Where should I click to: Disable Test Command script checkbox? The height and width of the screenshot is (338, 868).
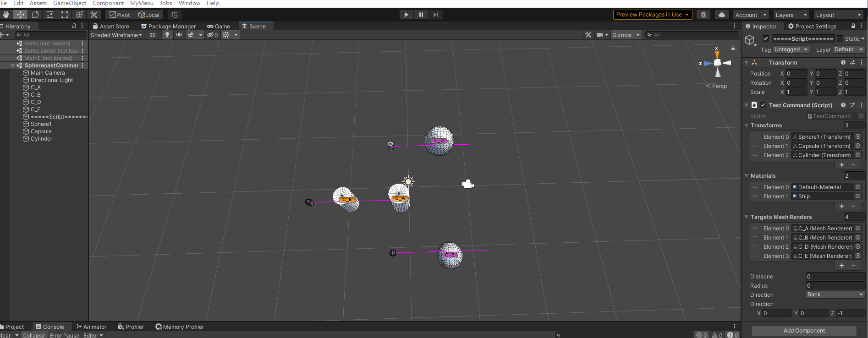pos(763,105)
